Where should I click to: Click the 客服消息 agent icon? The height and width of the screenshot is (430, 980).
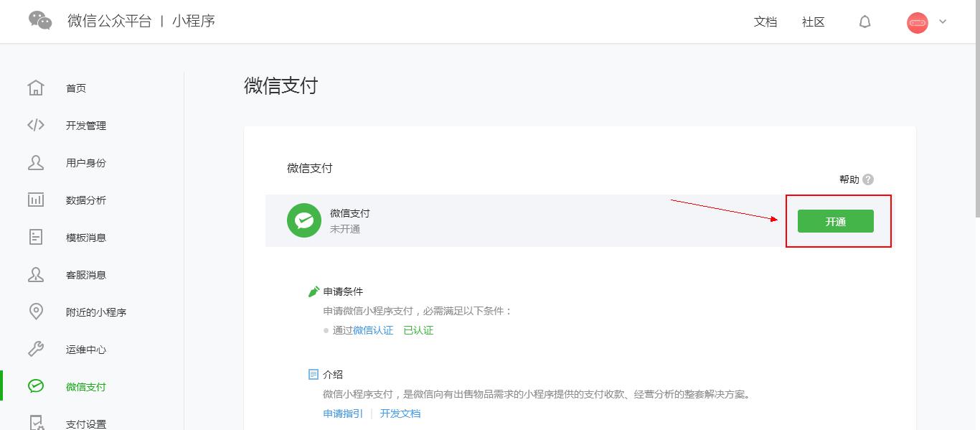tap(36, 274)
